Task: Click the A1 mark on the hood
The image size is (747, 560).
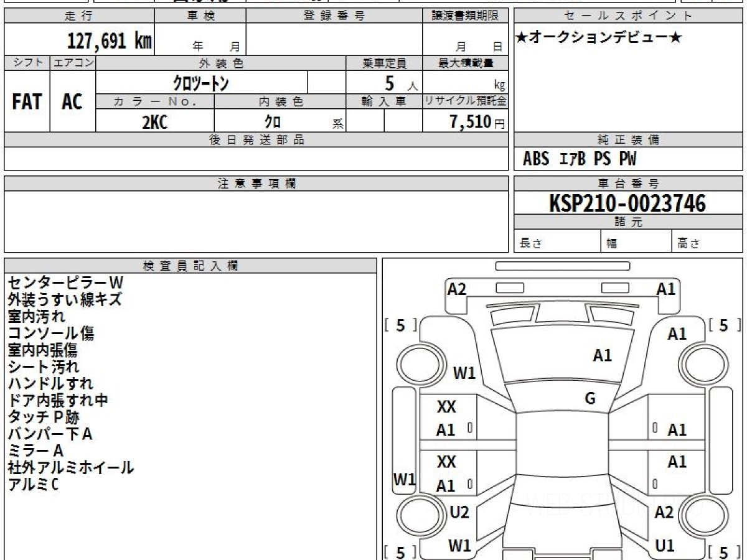Action: 602,355
